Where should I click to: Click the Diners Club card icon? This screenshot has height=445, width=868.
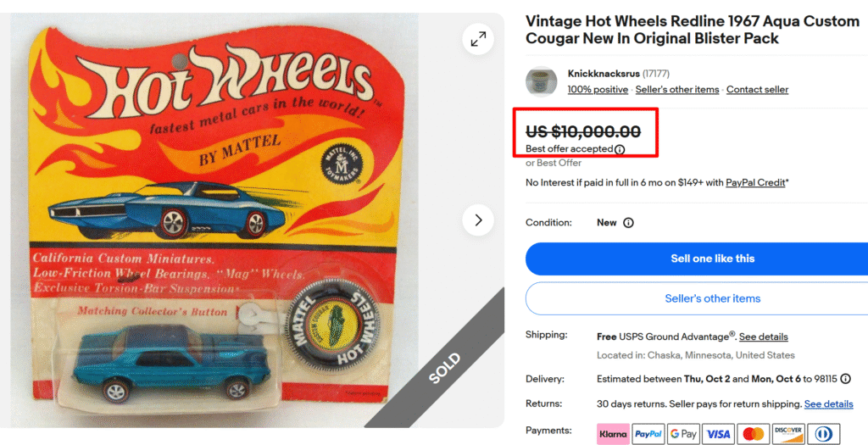823,434
